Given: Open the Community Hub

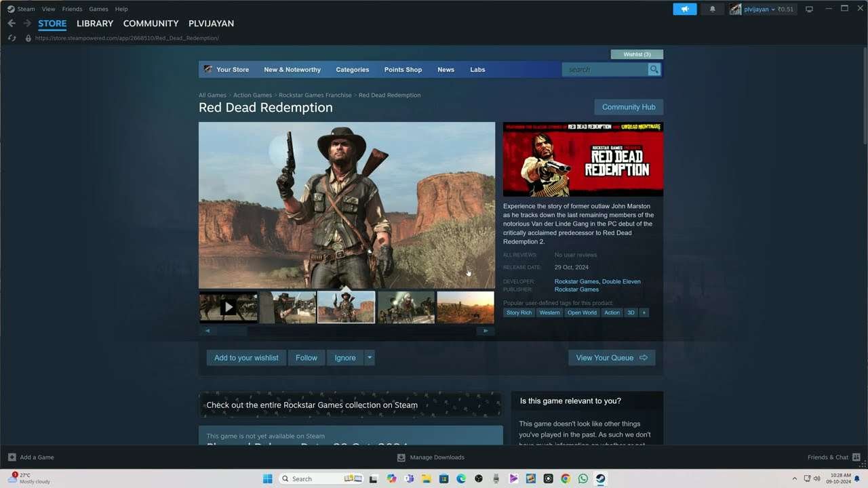Looking at the screenshot, I should (629, 107).
